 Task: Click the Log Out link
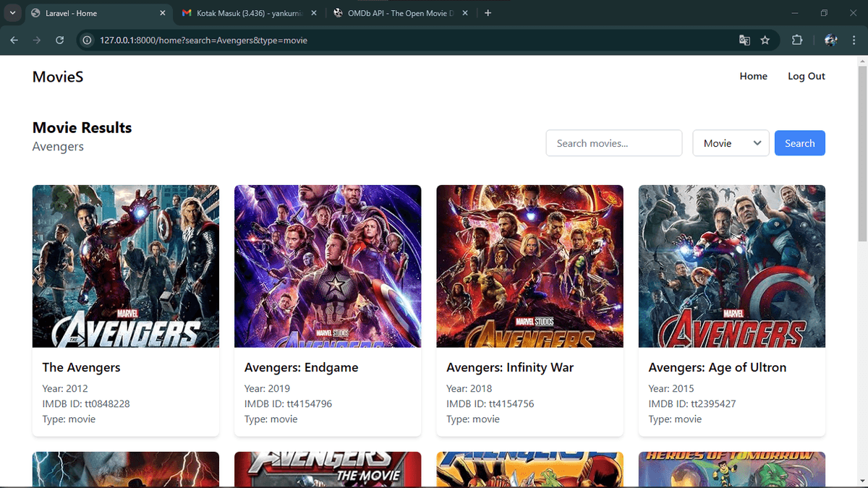tap(806, 76)
